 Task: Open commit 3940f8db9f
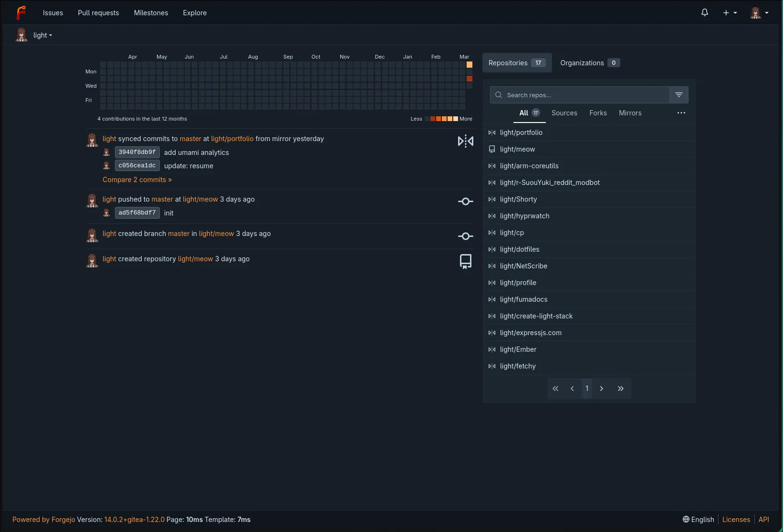point(137,153)
